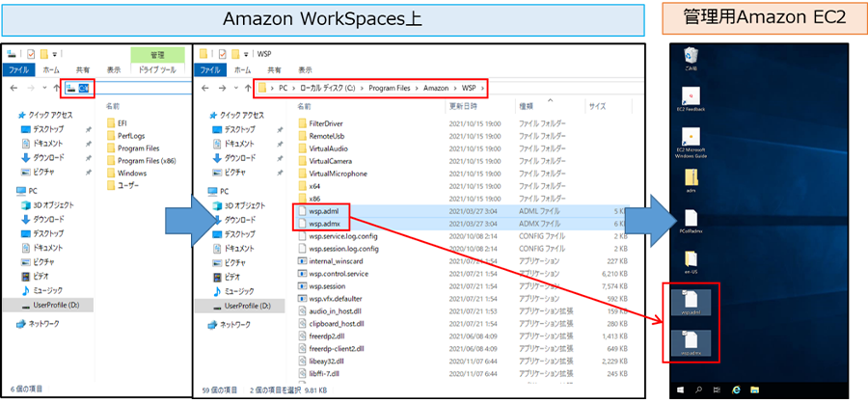
Task: Open the EC2 Feedback desktop shortcut
Action: tap(691, 99)
